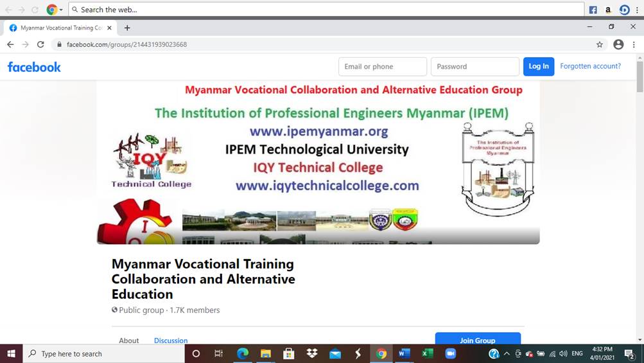Click the Log In button
The image size is (644, 363).
coord(539,67)
